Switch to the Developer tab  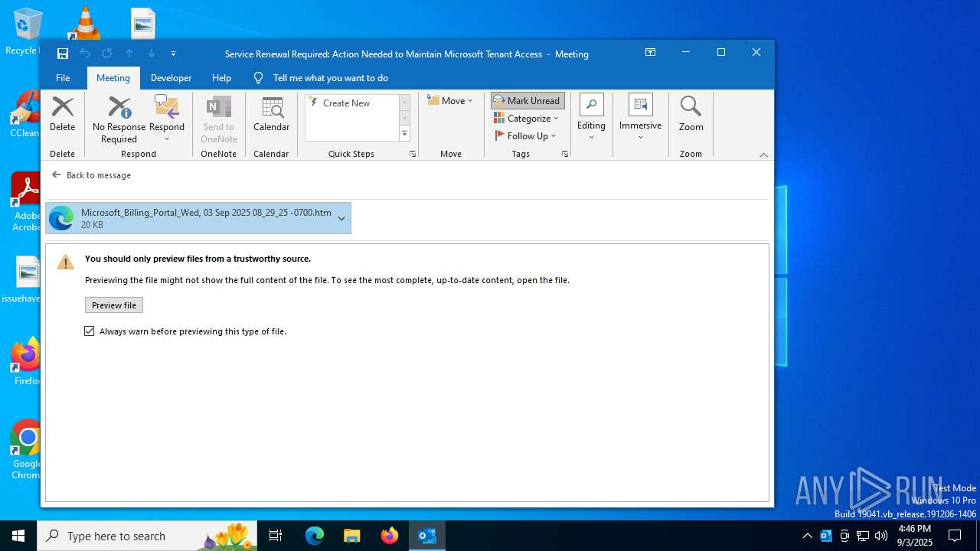click(x=171, y=77)
